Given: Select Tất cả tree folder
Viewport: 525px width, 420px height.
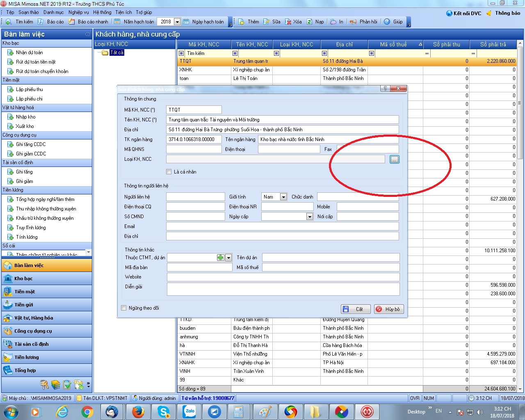Looking at the screenshot, I should tap(116, 52).
